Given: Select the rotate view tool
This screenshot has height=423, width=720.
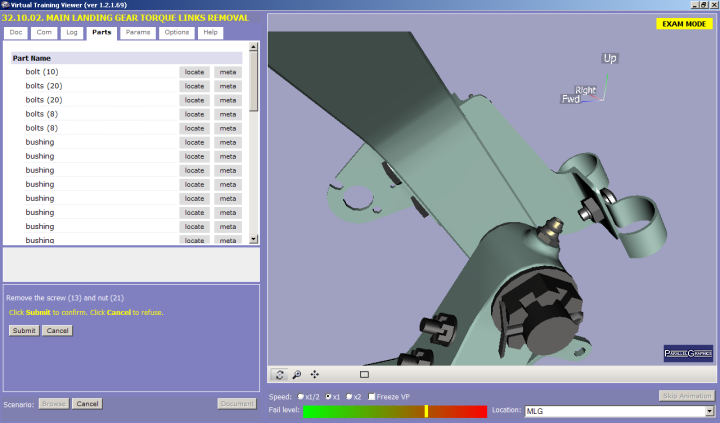Looking at the screenshot, I should 280,374.
